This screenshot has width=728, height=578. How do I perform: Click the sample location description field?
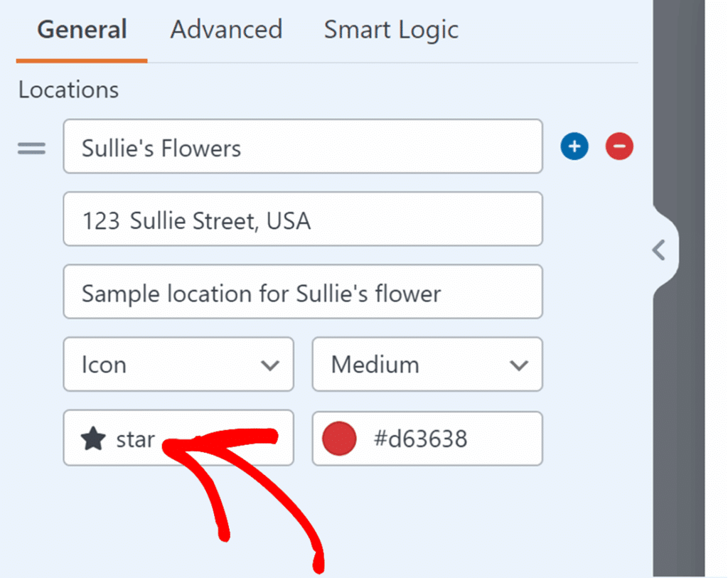point(303,291)
